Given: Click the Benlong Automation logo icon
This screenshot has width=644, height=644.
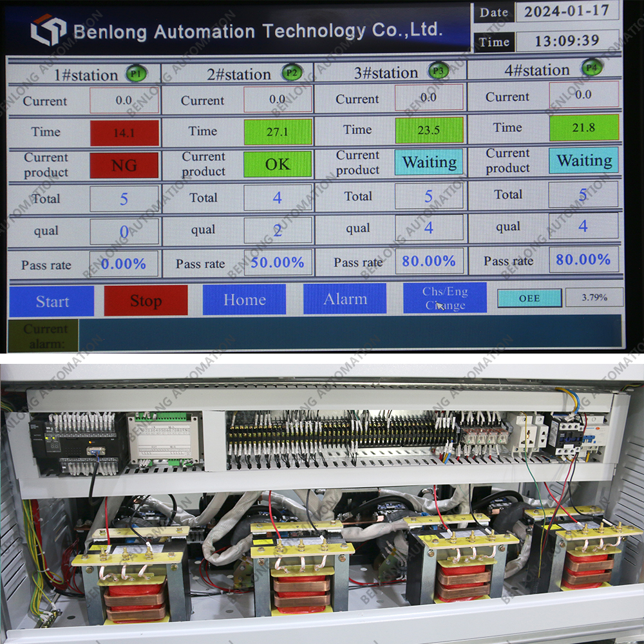Looking at the screenshot, I should tap(48, 30).
